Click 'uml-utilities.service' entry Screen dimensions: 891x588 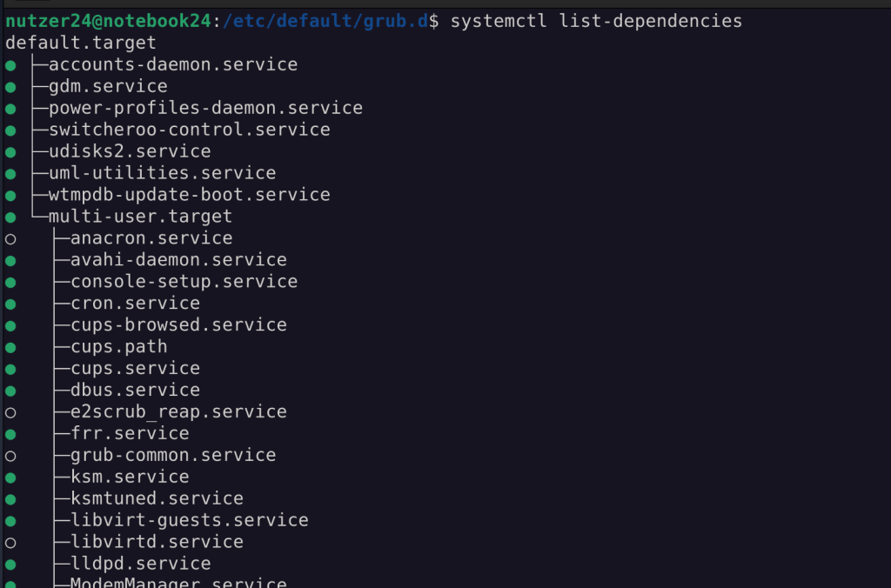coord(162,173)
